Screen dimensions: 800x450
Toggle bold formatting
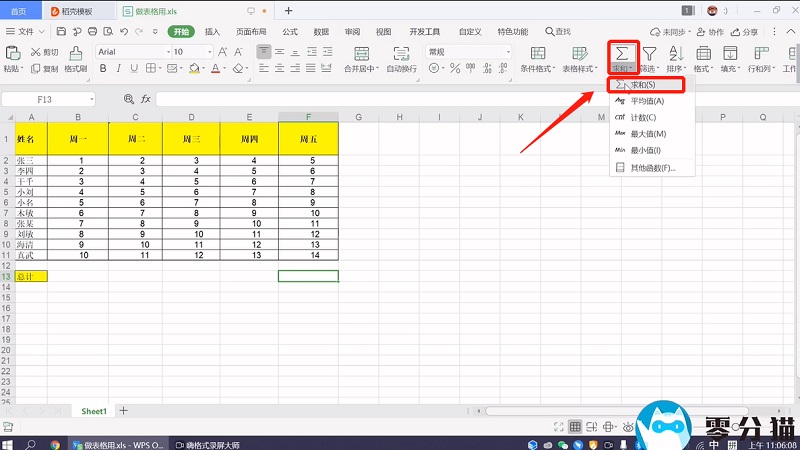(x=102, y=69)
